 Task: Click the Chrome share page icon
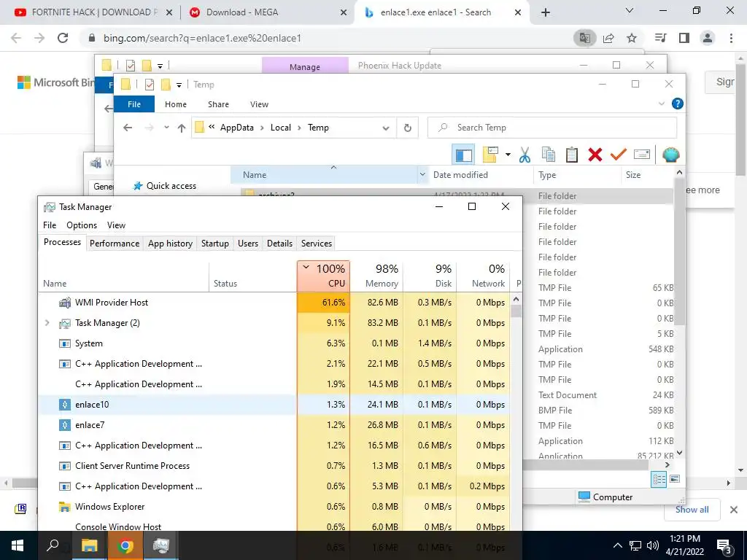(x=608, y=38)
